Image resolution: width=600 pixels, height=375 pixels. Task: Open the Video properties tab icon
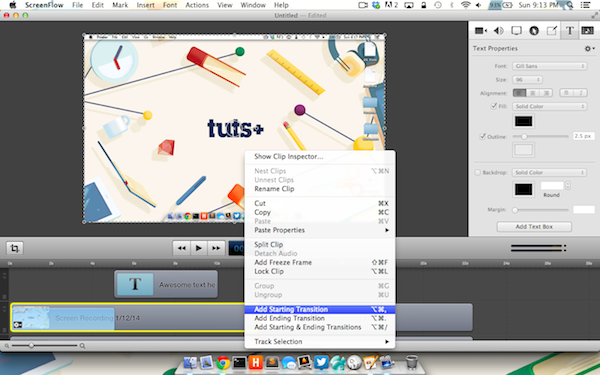(x=480, y=31)
